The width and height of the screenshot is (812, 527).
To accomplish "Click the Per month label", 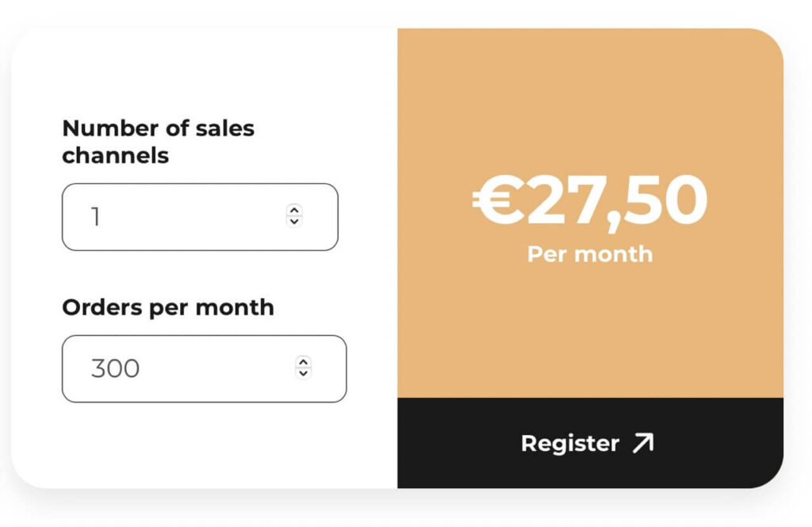I will pos(588,254).
